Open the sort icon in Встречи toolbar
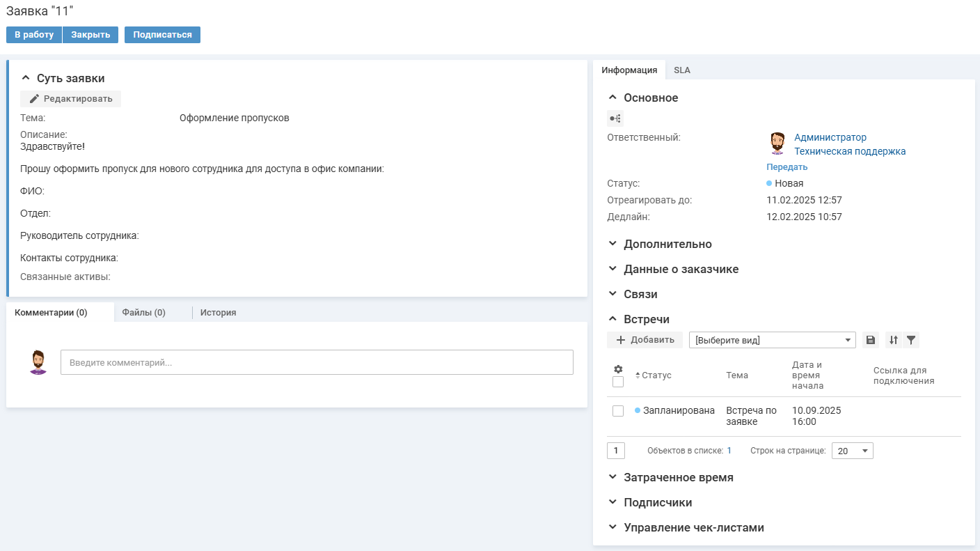This screenshot has width=980, height=551. point(894,340)
